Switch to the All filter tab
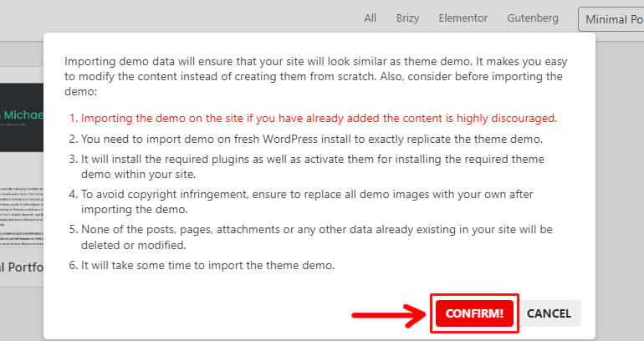The image size is (644, 341). click(x=370, y=18)
